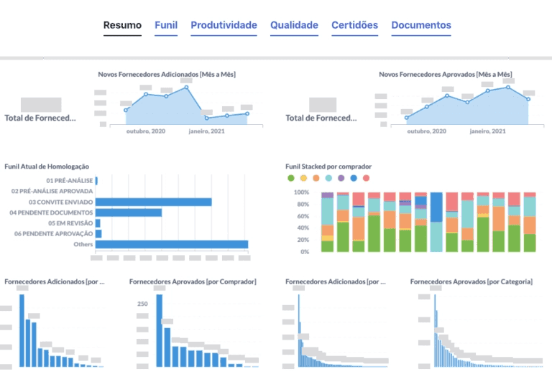The height and width of the screenshot is (392, 552).
Task: Click the 01 PRÉ-ANÁLISE bar
Action: point(96,181)
